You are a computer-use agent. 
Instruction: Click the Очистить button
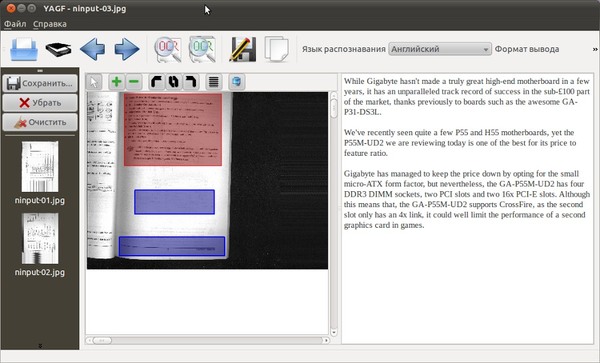pos(40,122)
